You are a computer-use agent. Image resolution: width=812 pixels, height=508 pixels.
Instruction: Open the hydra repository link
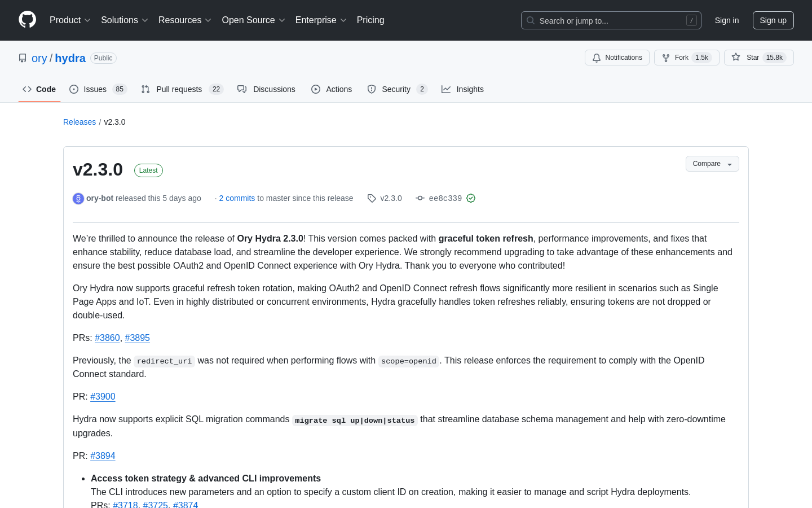click(70, 58)
